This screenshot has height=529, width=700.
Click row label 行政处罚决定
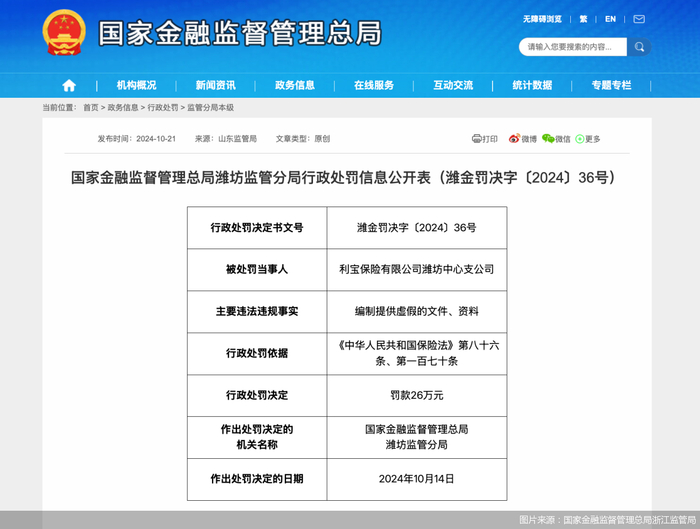(x=257, y=395)
